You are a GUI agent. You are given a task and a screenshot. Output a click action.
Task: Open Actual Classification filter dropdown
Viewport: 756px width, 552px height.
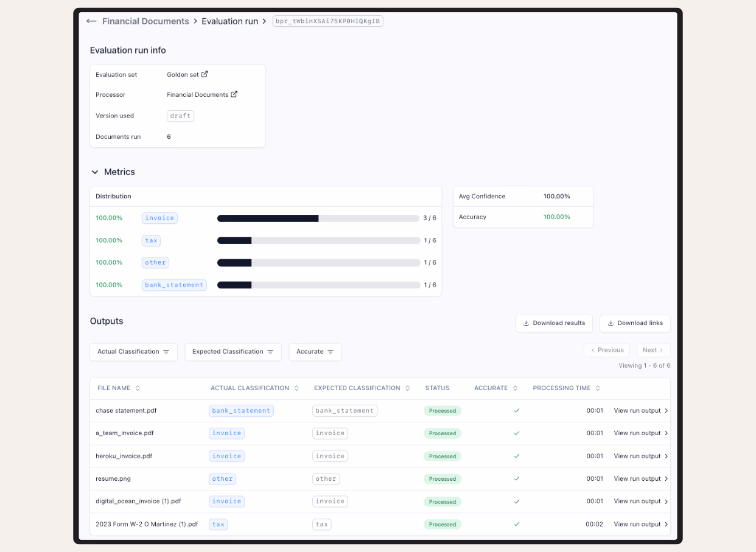pos(133,352)
